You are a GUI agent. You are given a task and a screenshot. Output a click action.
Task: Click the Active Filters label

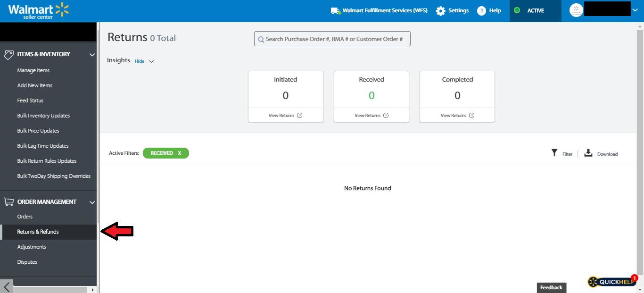point(124,153)
